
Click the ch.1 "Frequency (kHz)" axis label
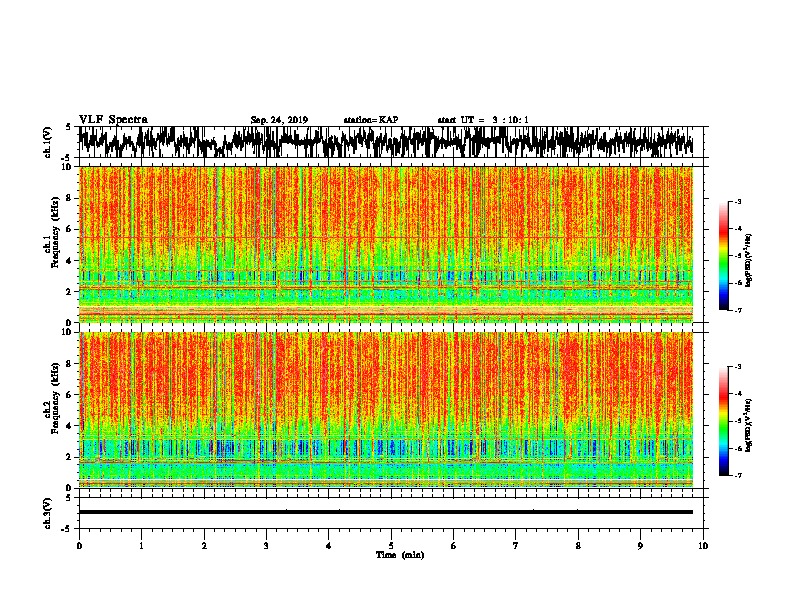tap(55, 232)
